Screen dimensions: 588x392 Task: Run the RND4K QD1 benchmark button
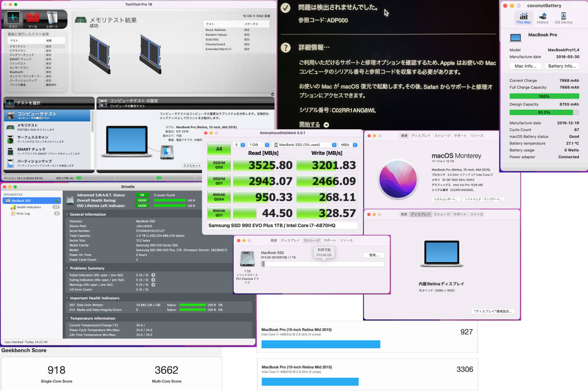click(x=219, y=214)
